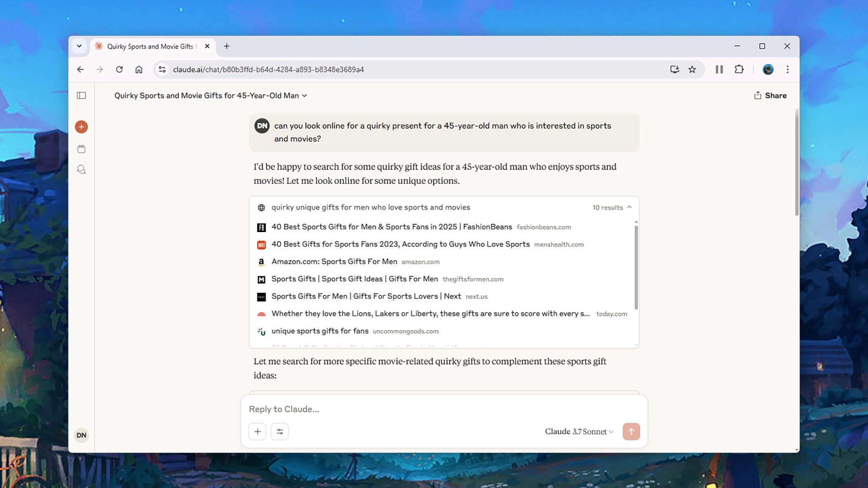This screenshot has height=488, width=868.
Task: Go back in browser history
Action: (80, 69)
